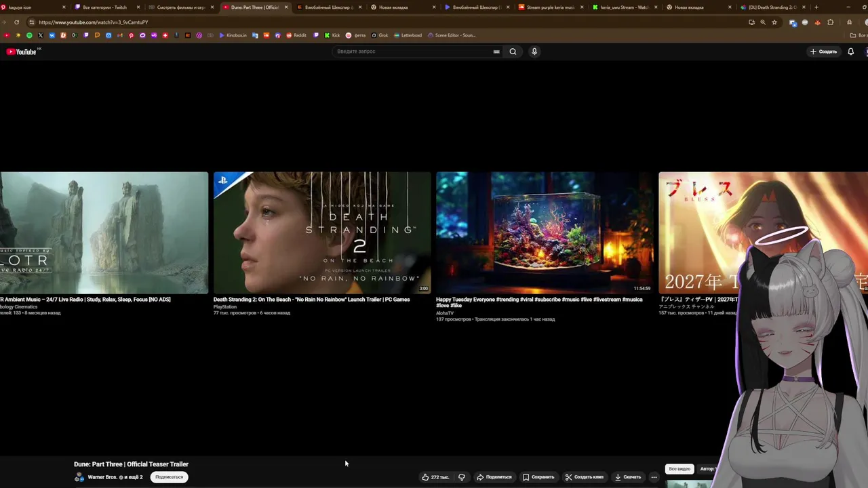Open the Death Stranding 2 trailer thumbnail
Image resolution: width=868 pixels, height=488 pixels.
click(322, 232)
